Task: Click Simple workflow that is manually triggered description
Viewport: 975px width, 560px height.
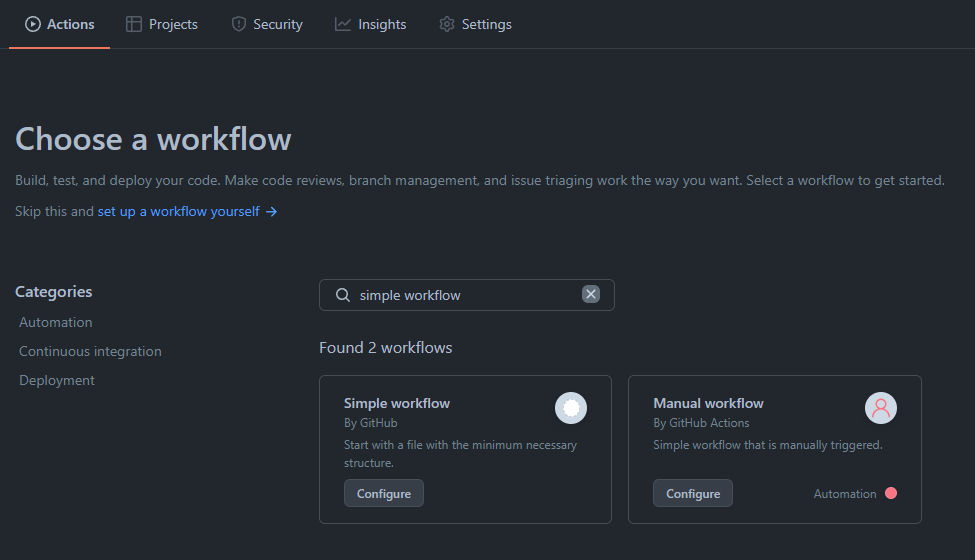Action: pos(768,445)
